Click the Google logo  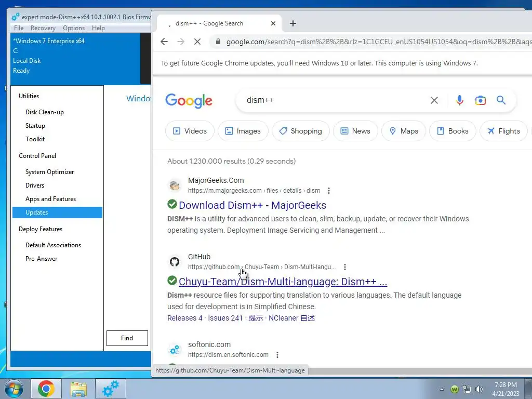pyautogui.click(x=189, y=101)
